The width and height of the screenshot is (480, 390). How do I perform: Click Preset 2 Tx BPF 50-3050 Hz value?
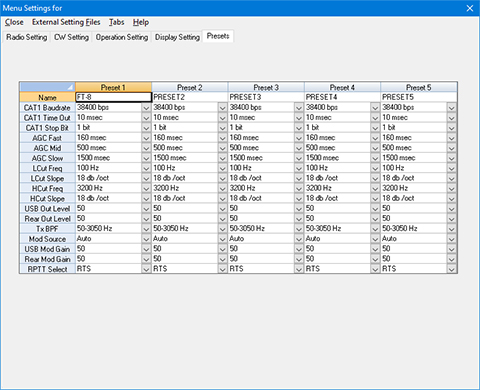point(171,228)
